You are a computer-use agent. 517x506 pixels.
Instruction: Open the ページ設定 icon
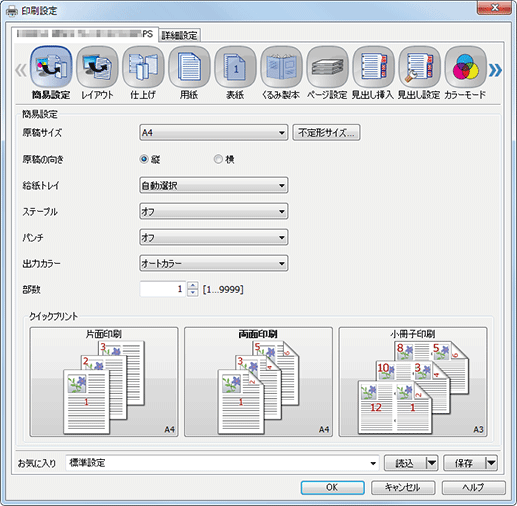tap(327, 67)
